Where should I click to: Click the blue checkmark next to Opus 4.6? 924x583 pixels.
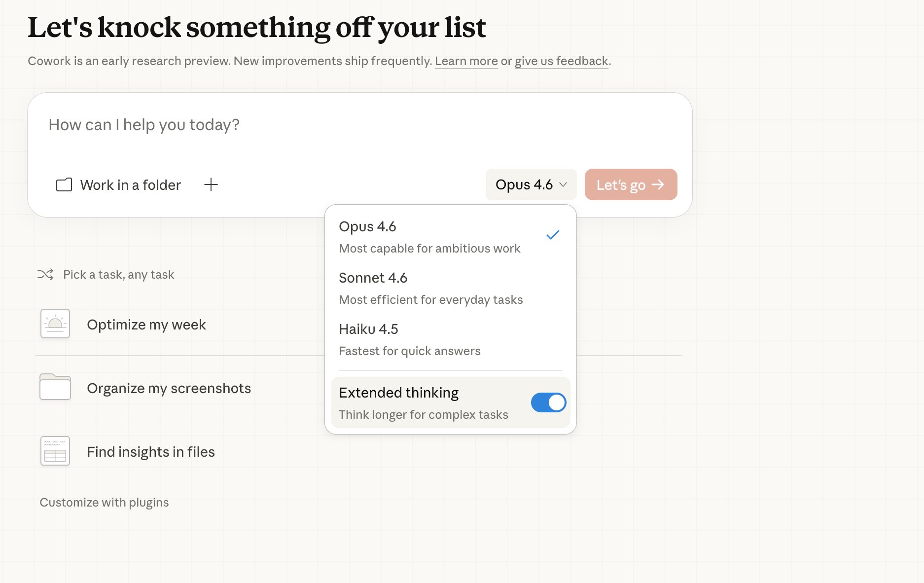[x=553, y=235]
